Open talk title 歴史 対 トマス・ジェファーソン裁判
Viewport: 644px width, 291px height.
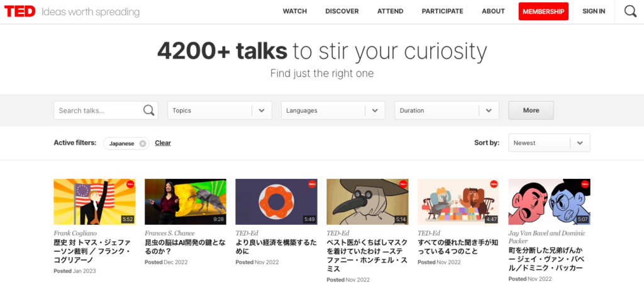pyautogui.click(x=93, y=251)
